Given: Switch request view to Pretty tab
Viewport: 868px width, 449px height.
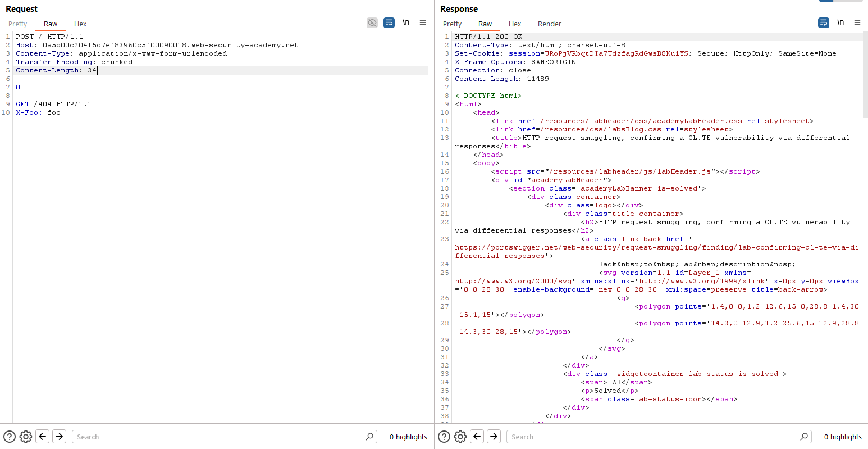Looking at the screenshot, I should point(17,24).
